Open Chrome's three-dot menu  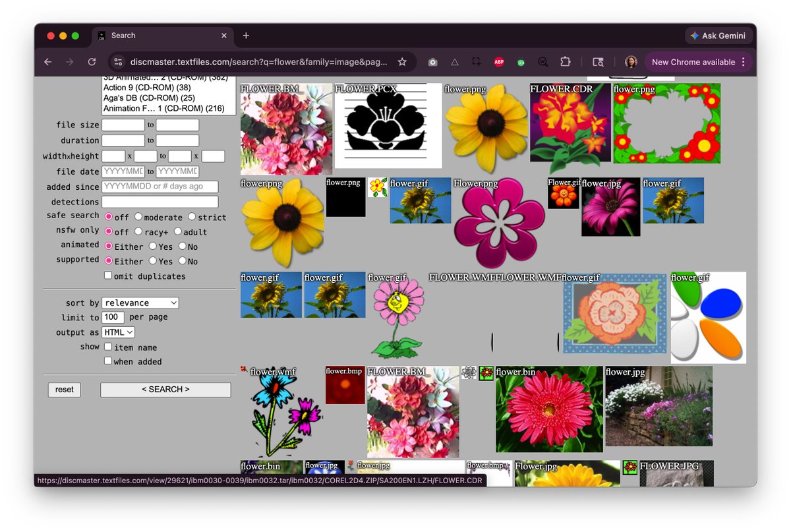click(x=743, y=62)
